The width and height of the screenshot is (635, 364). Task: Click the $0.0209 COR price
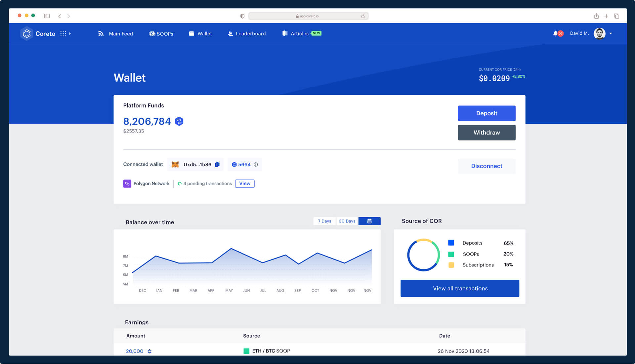[x=494, y=78]
